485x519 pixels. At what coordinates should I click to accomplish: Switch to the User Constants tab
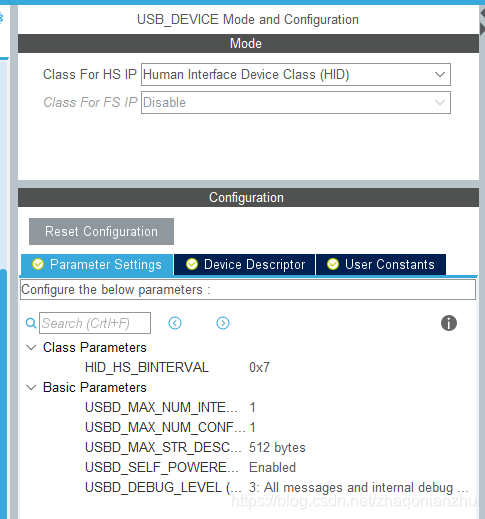pos(381,265)
